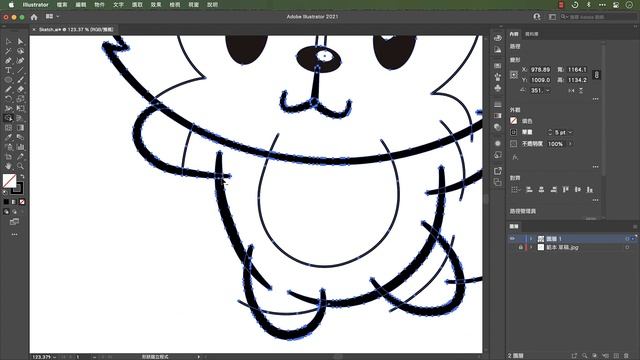Click the stroke swatch in Appearance section
The height and width of the screenshot is (360, 640).
pyautogui.click(x=513, y=132)
